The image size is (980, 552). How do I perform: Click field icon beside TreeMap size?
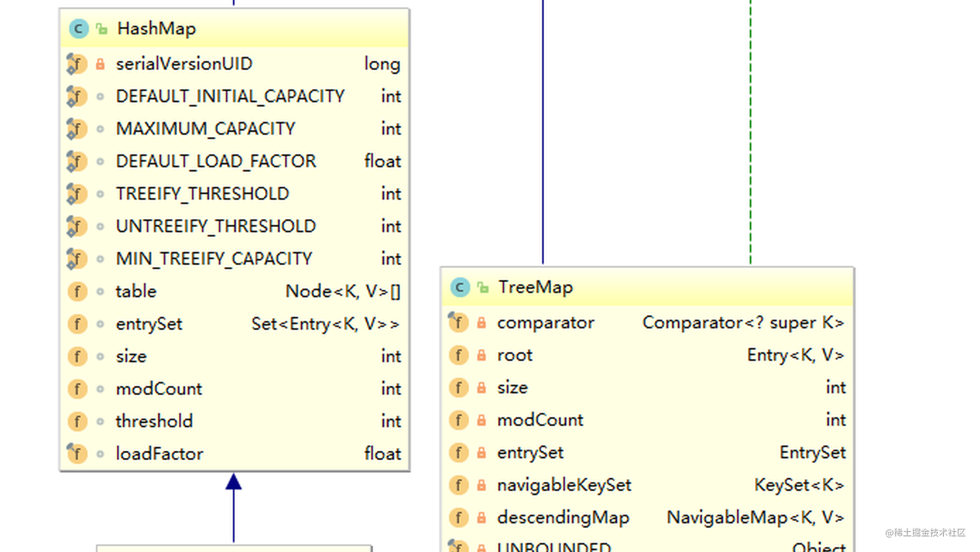458,388
